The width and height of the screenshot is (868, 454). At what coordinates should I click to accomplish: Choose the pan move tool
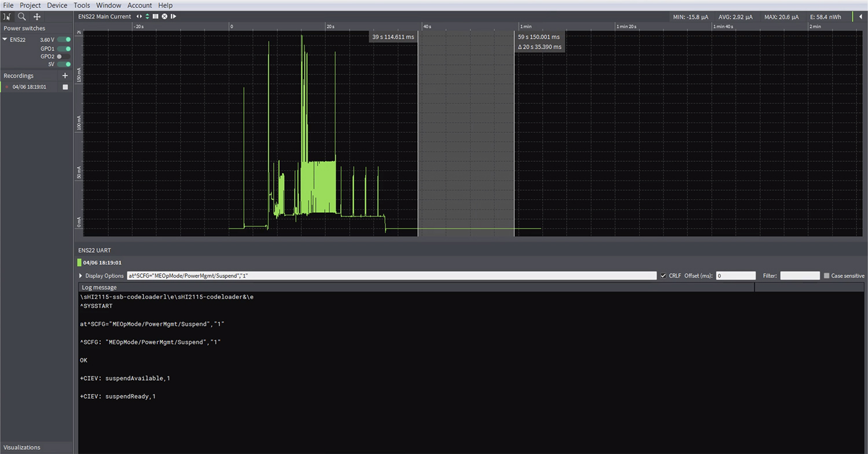point(37,17)
